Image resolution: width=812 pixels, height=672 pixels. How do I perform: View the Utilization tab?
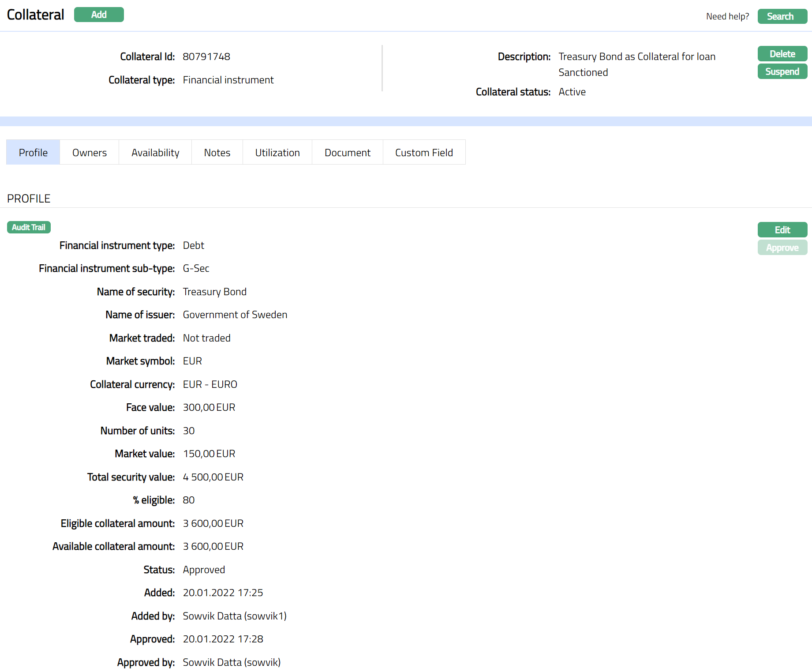pos(277,153)
